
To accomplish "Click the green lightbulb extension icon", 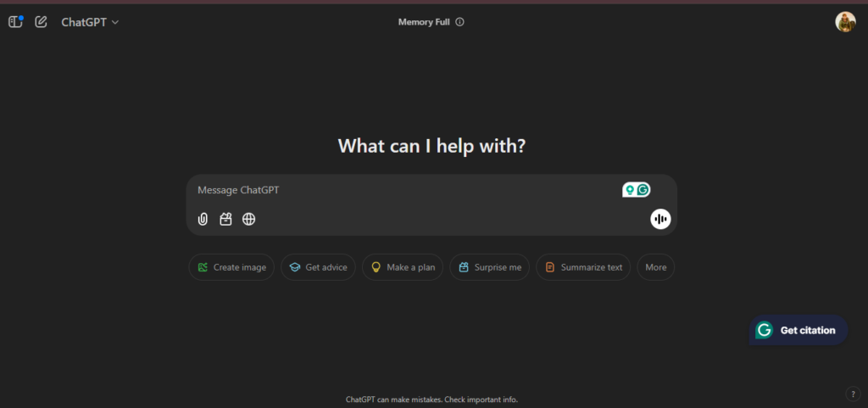I will click(x=630, y=190).
